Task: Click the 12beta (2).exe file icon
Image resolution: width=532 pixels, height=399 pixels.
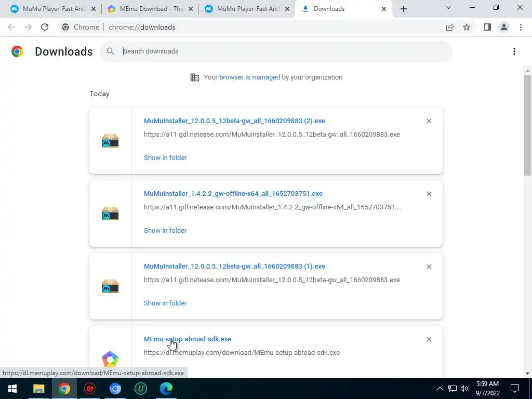Action: [110, 141]
